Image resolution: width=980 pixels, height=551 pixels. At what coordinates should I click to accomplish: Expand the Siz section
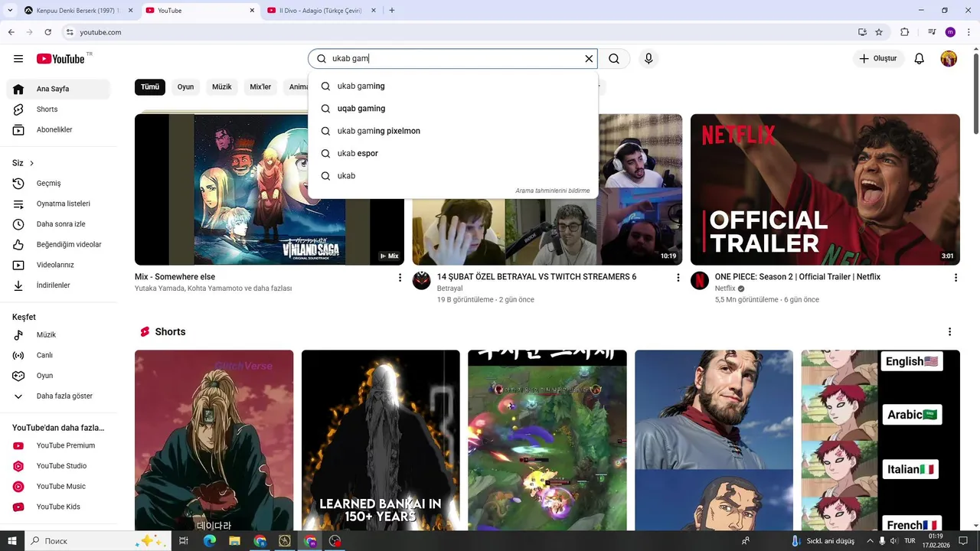pyautogui.click(x=24, y=163)
